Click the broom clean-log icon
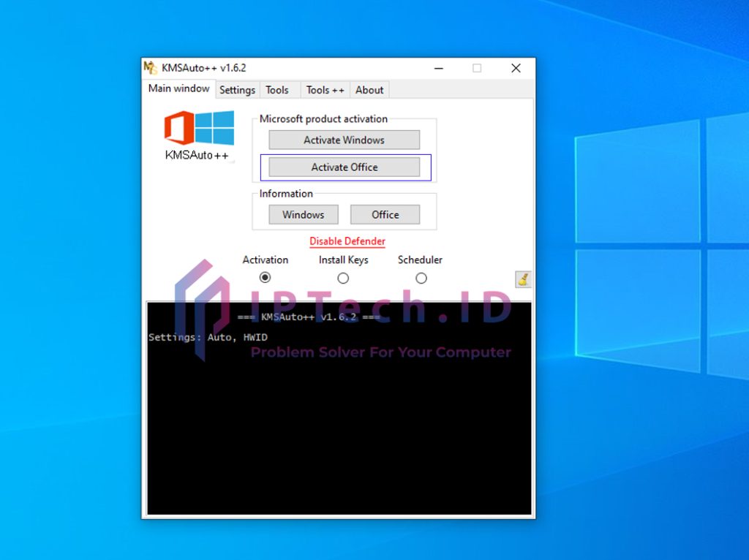 pos(524,279)
